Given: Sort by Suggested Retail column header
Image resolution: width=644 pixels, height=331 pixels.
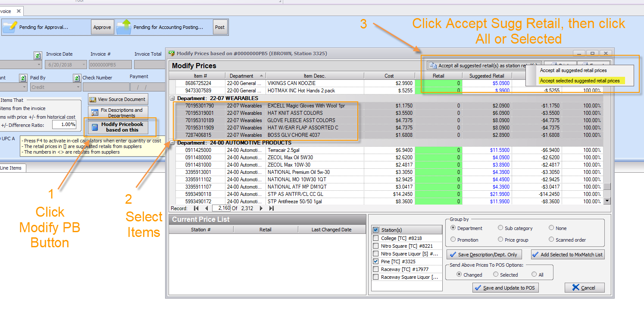Looking at the screenshot, I should (486, 76).
